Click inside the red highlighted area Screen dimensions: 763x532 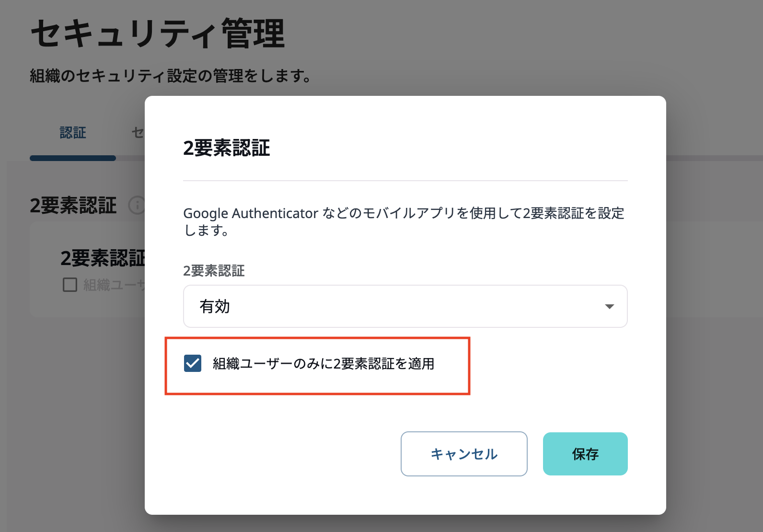click(x=317, y=365)
